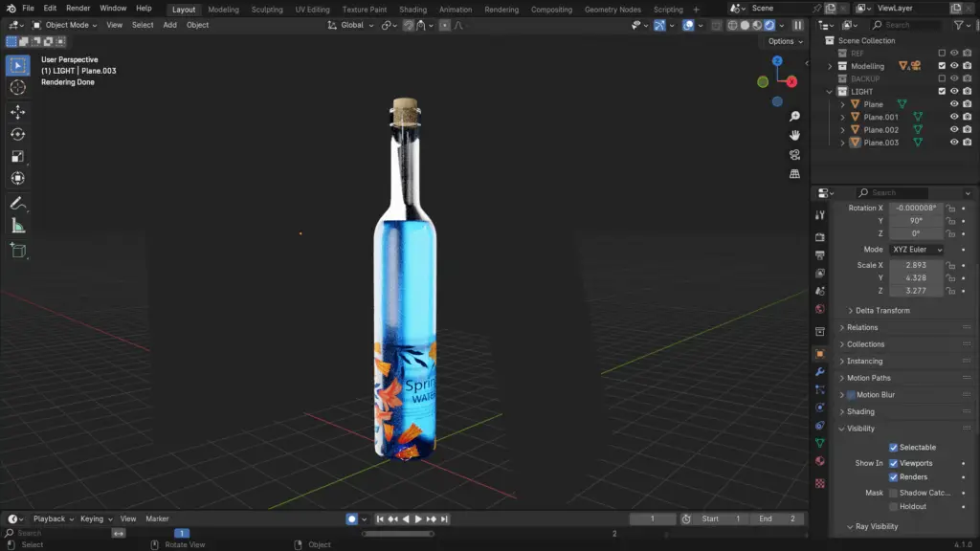Collapse the Visibility panel
This screenshot has height=551, width=980.
(860, 429)
